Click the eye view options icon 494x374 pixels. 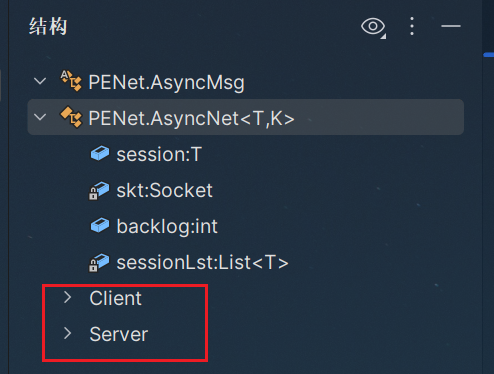click(x=373, y=27)
